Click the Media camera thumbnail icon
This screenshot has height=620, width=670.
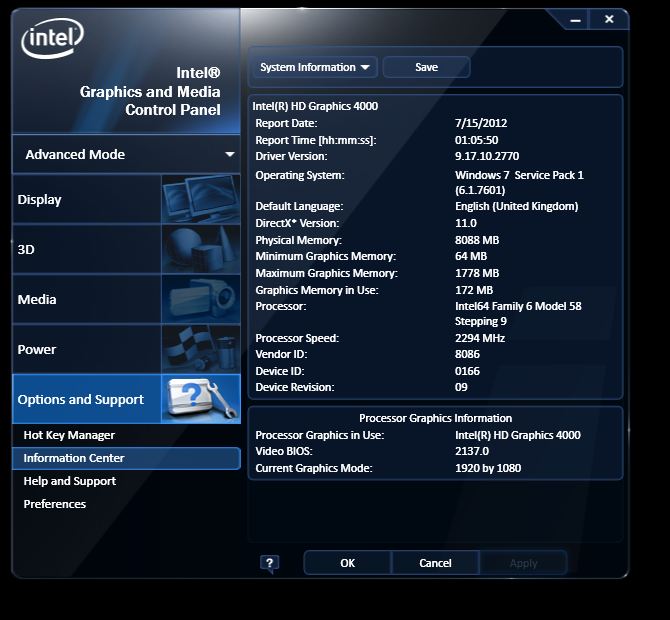click(x=201, y=299)
